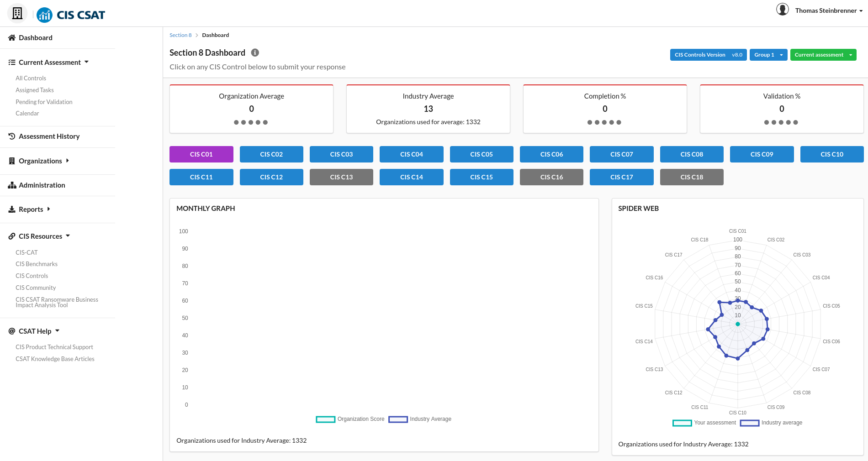Open All Controls
Screen dimensions: 868x461
31,79
